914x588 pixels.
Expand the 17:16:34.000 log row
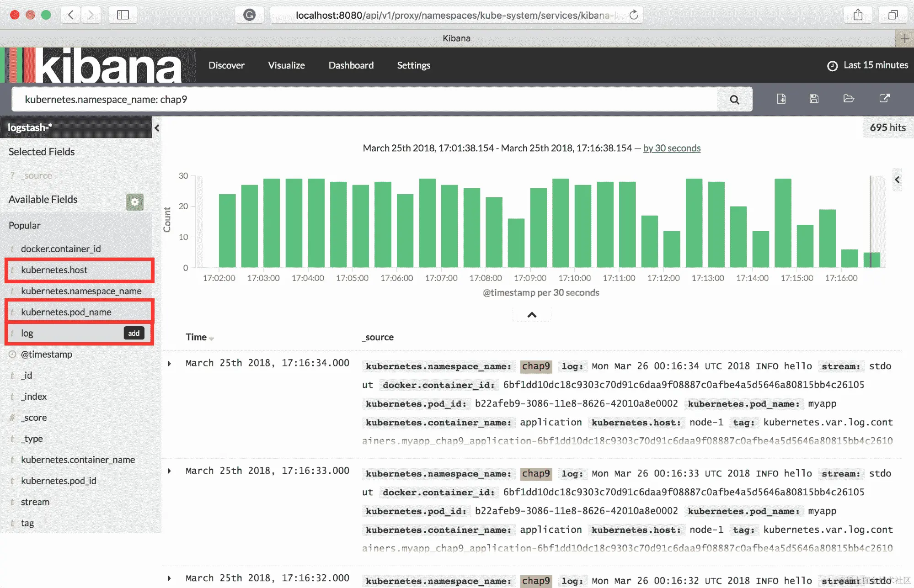point(169,364)
